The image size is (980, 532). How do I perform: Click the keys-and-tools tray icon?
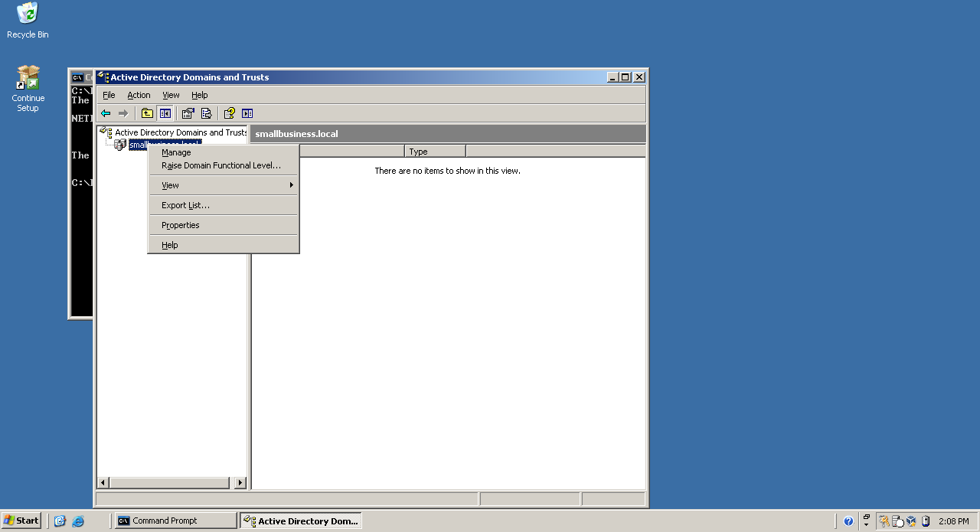tap(885, 521)
